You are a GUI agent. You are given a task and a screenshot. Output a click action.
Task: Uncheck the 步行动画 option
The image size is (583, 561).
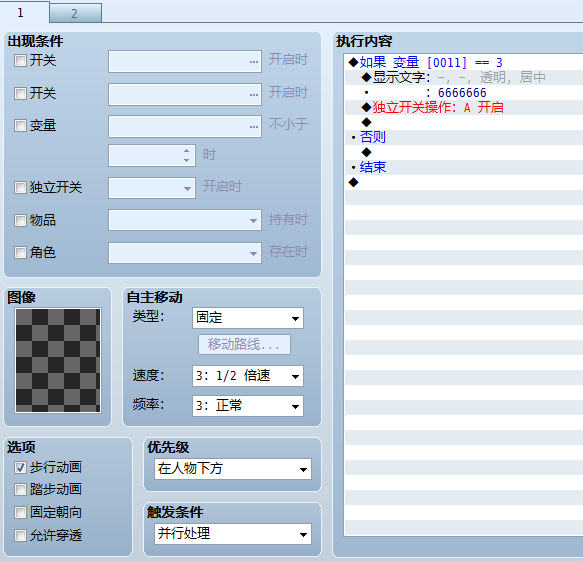tap(20, 467)
